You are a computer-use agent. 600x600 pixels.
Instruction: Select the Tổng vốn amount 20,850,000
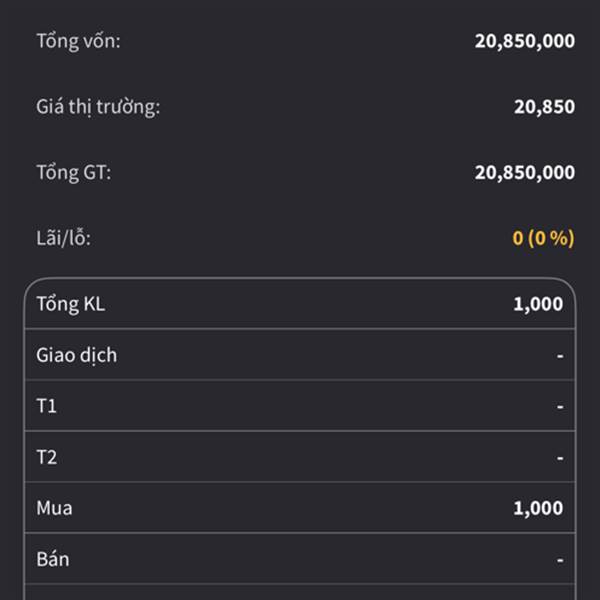[524, 42]
